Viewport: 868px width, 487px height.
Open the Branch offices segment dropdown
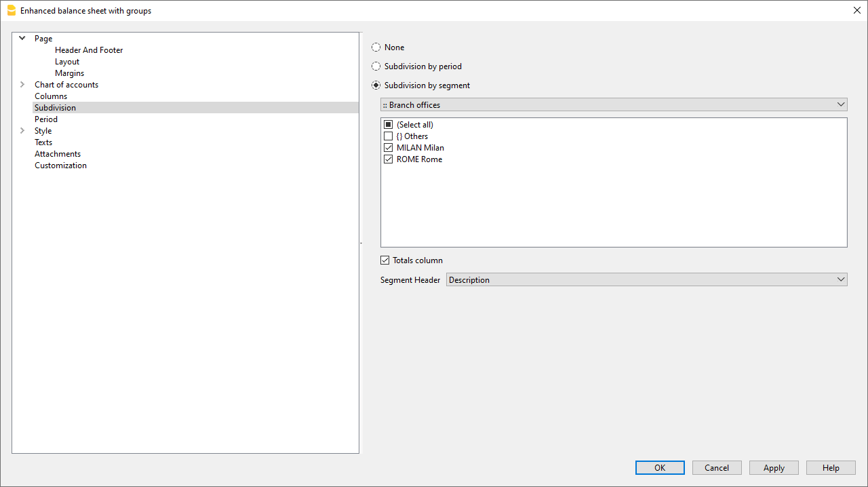tap(614, 105)
